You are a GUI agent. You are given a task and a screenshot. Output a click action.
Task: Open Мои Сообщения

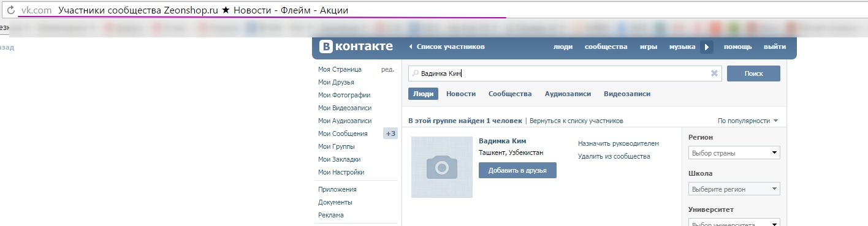coord(343,134)
